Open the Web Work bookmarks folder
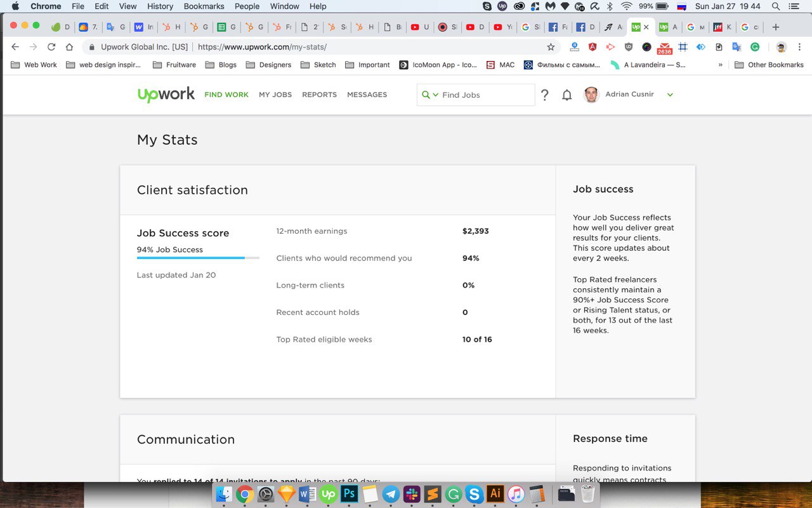The width and height of the screenshot is (812, 508). click(x=34, y=65)
